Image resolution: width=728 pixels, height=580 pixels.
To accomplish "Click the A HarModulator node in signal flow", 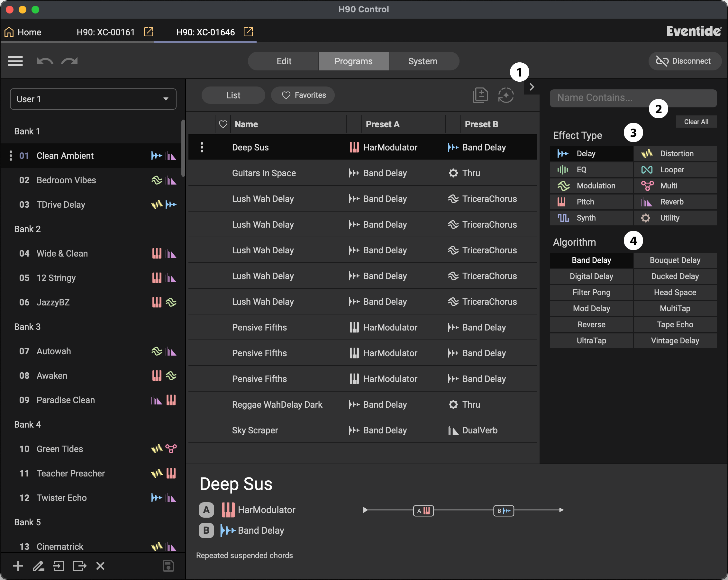I will [423, 511].
